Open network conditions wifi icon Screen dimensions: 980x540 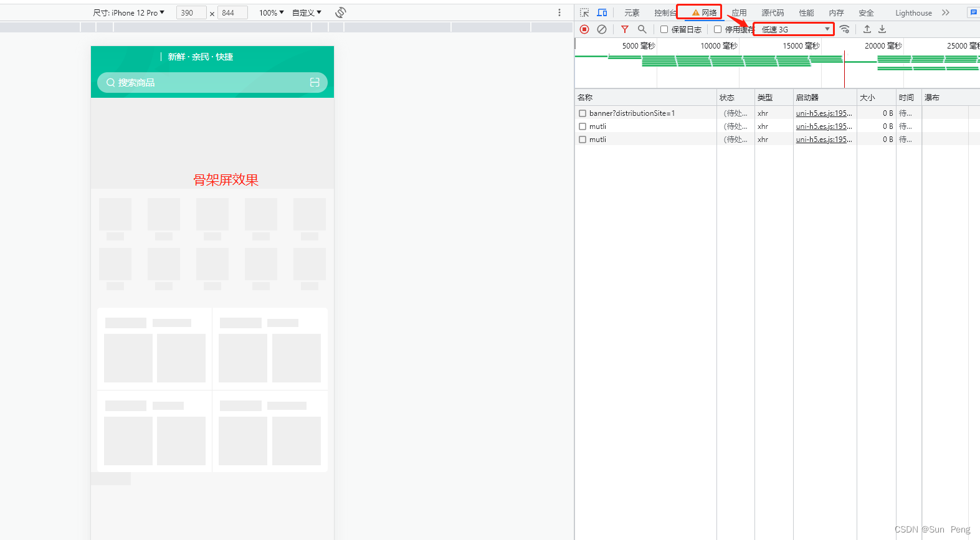(845, 29)
